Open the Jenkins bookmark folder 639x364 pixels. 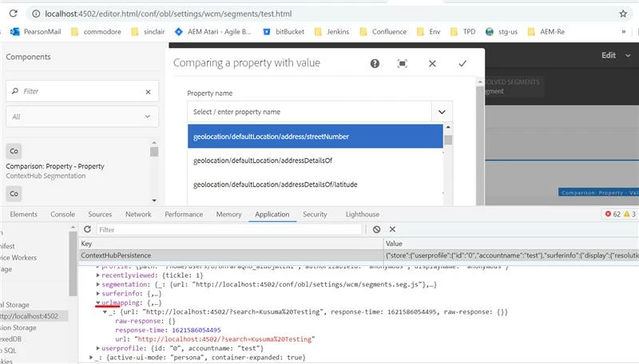[x=331, y=32]
